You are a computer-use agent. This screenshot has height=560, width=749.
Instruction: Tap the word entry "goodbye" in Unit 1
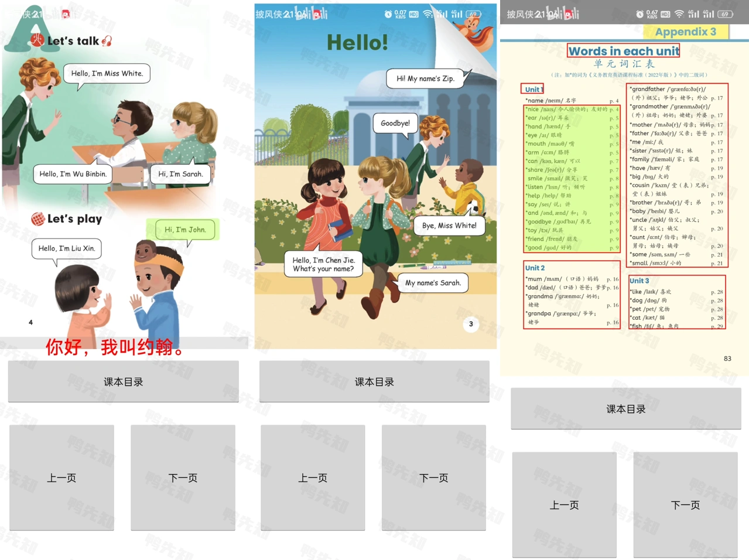572,221
